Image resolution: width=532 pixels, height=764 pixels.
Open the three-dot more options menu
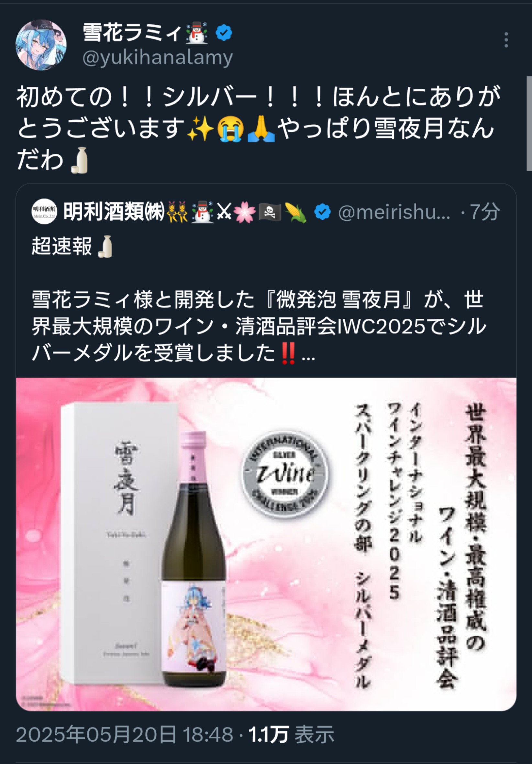(506, 40)
